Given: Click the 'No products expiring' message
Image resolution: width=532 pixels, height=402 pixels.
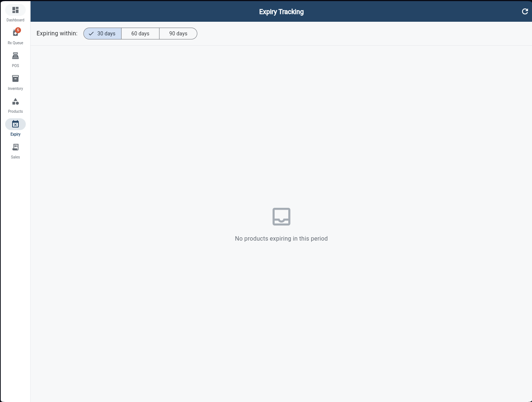Looking at the screenshot, I should 281,238.
